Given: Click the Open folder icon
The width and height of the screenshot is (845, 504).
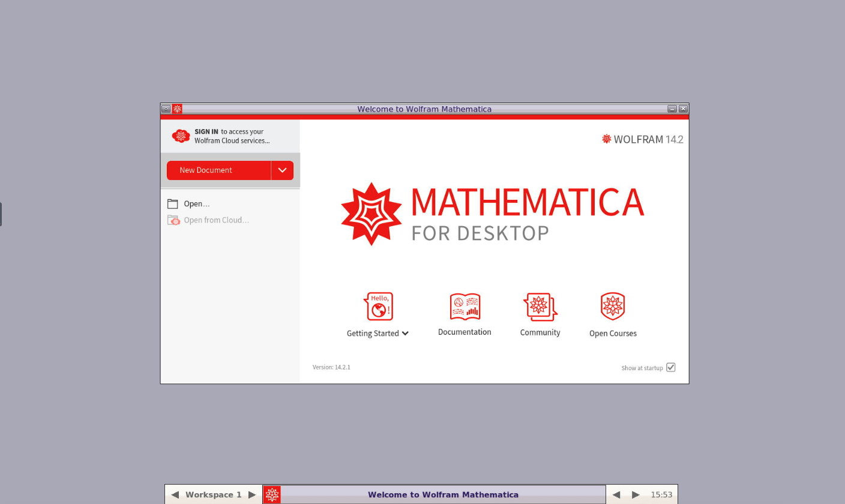Looking at the screenshot, I should pos(173,204).
